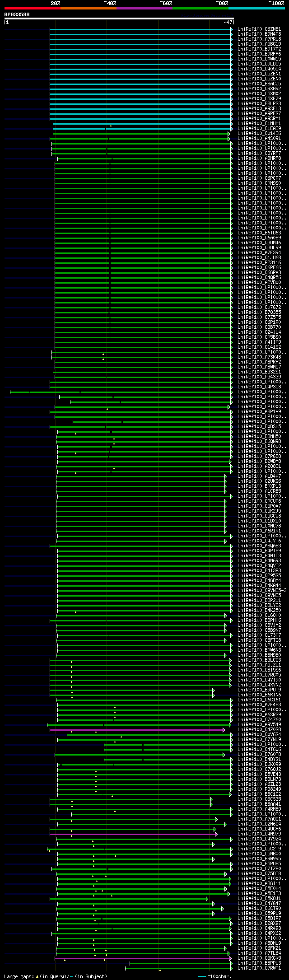Select the UniRef100_Q014I6 label

pyautogui.click(x=259, y=134)
